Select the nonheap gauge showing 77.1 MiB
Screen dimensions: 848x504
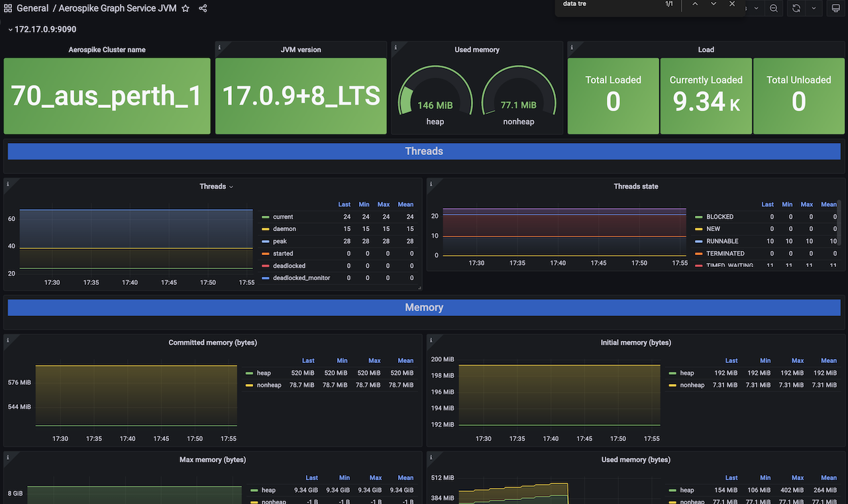(518, 96)
